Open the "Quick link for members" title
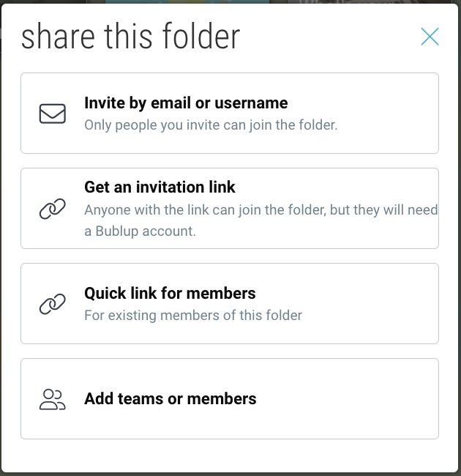Viewport: 461px width, 476px height. point(170,294)
